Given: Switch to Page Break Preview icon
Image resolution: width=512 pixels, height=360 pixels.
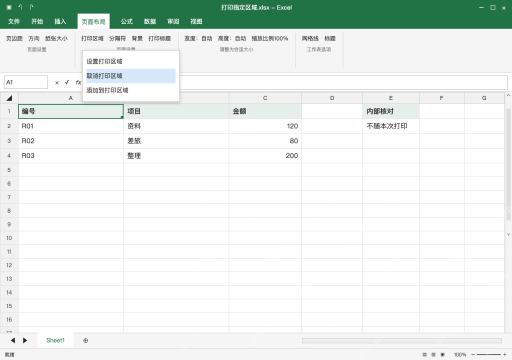Looking at the screenshot, I should tap(443, 355).
